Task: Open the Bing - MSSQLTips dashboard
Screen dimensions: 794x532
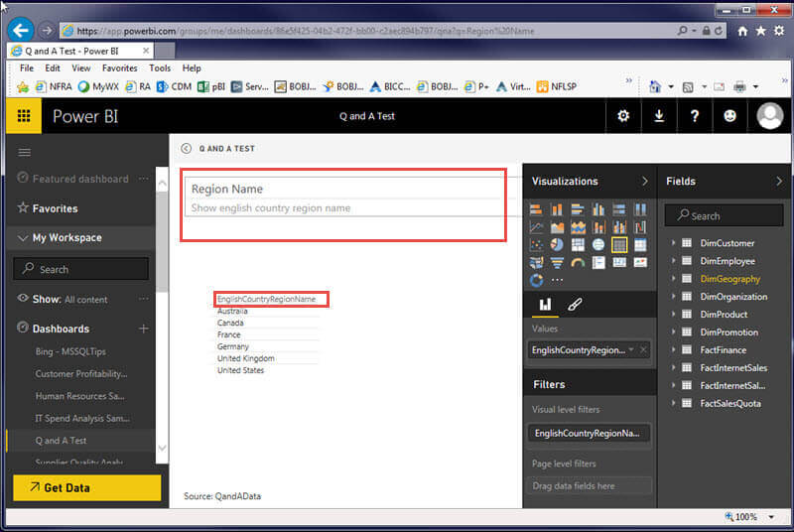Action: point(70,351)
